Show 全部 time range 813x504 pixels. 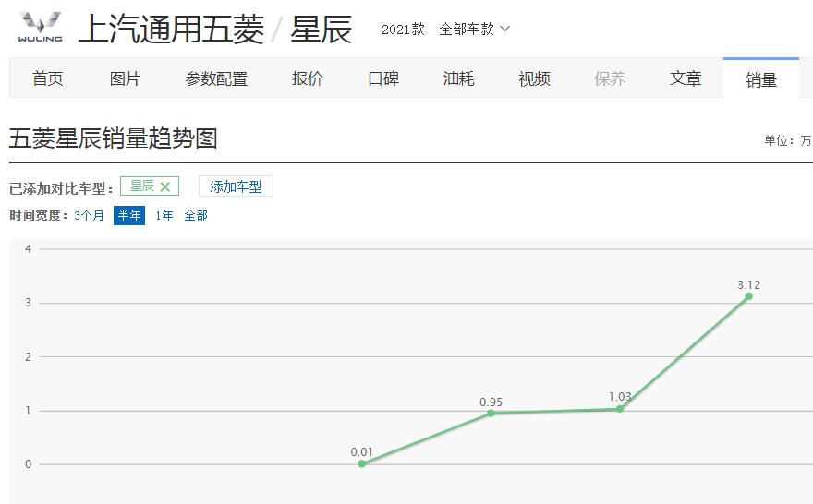196,215
